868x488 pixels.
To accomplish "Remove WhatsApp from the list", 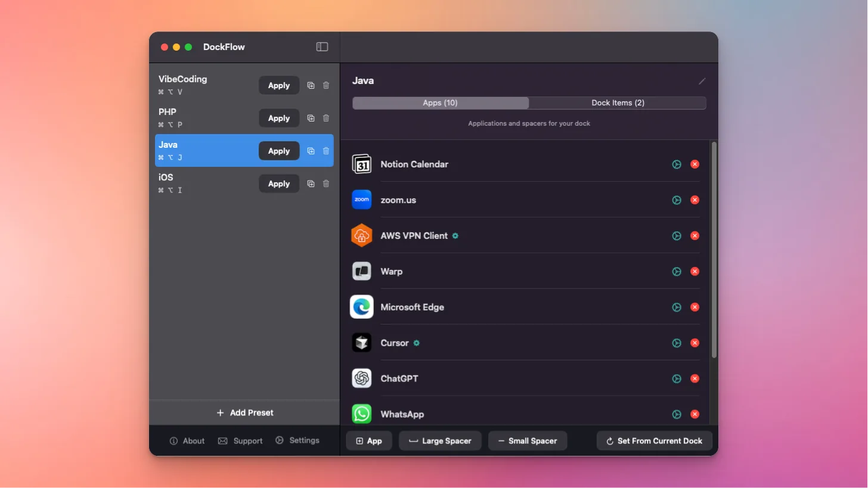I will point(695,415).
